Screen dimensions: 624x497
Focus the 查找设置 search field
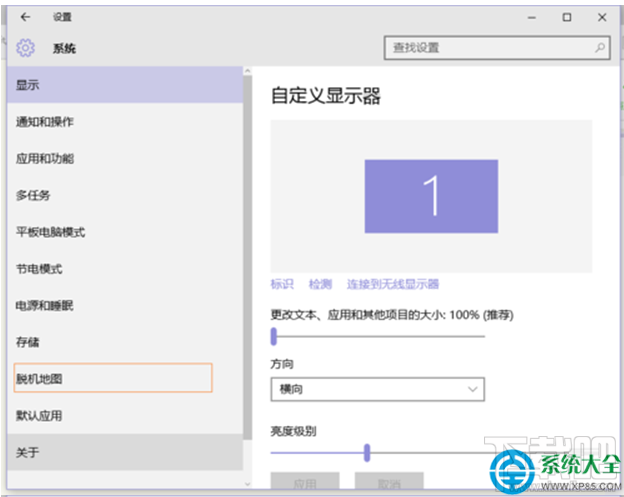coord(497,48)
